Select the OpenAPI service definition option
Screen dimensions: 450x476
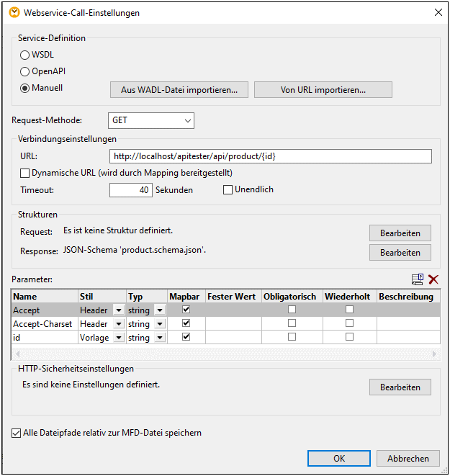click(25, 71)
